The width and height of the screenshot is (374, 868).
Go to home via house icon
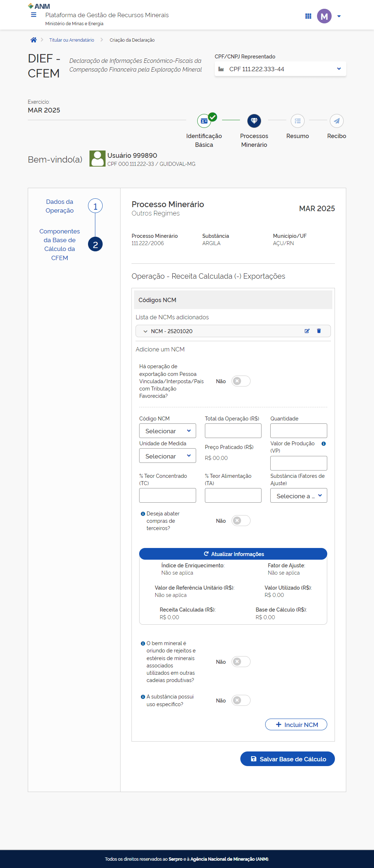(34, 40)
